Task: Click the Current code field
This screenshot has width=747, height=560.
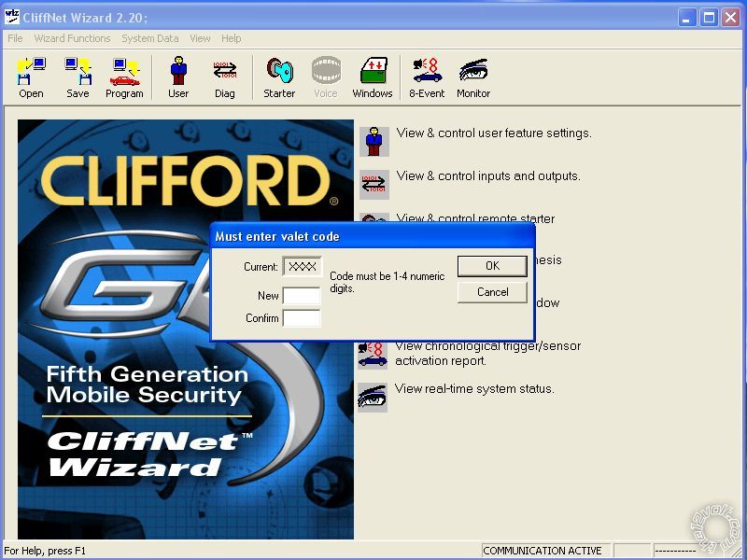Action: point(302,266)
